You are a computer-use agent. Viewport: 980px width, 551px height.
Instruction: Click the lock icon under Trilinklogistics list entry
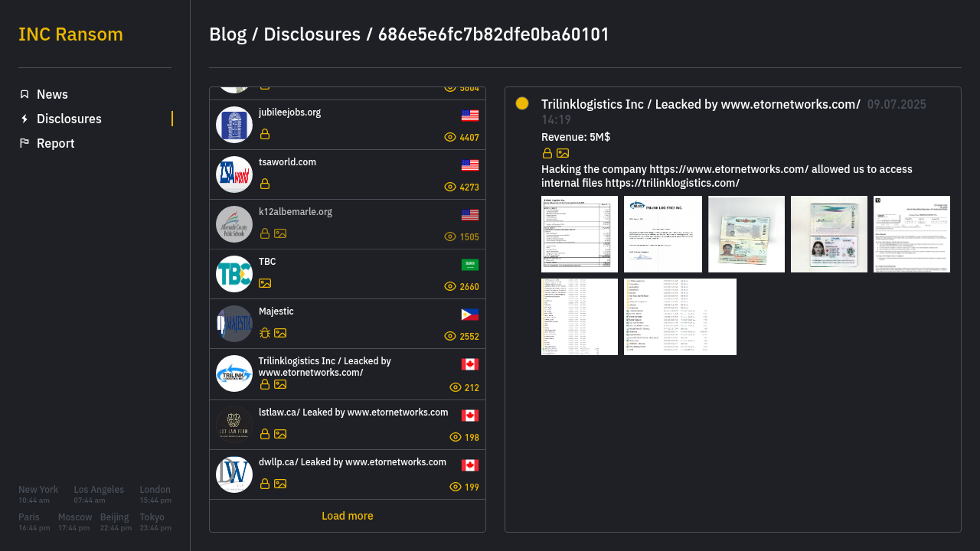coord(265,384)
